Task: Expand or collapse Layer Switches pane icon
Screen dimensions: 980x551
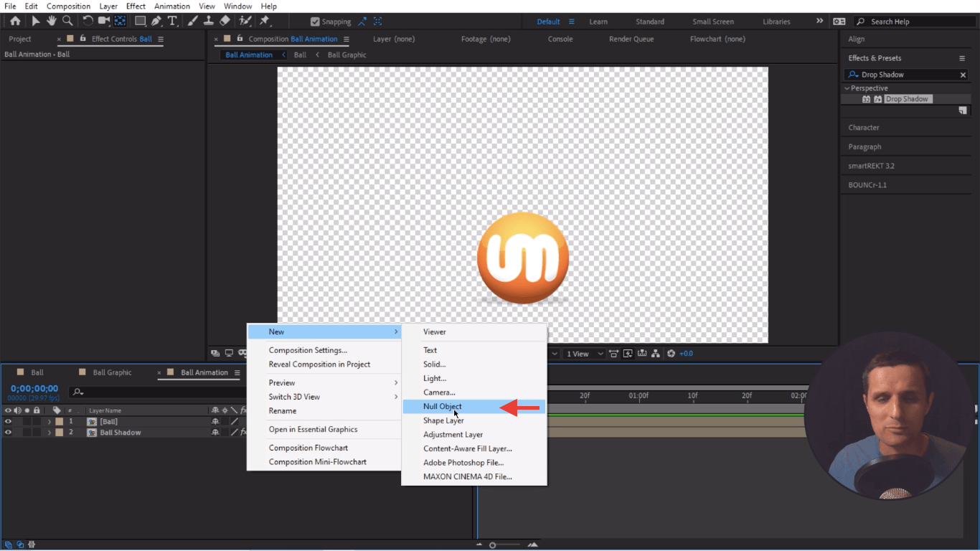Action: 8,545
